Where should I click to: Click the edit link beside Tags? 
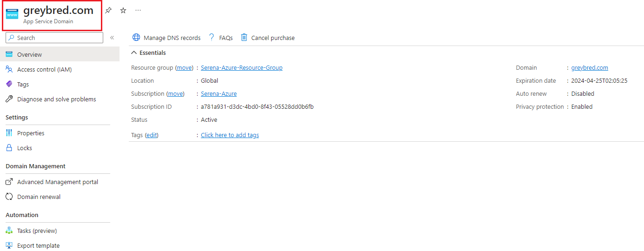[x=152, y=135]
